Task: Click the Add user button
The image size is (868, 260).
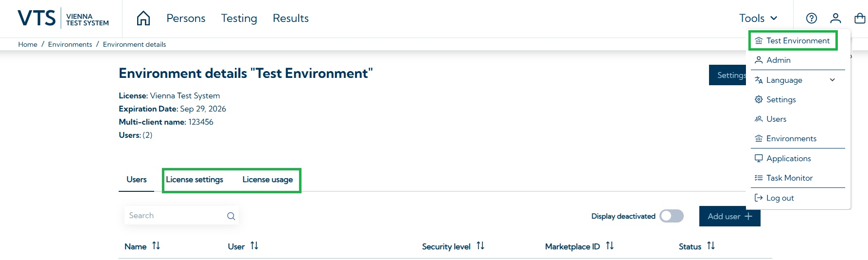Action: 729,216
